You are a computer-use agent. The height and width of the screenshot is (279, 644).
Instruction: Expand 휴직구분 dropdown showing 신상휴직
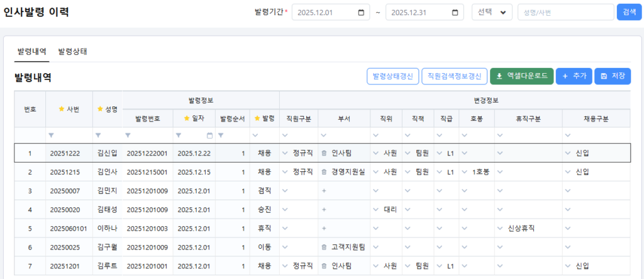[500, 229]
